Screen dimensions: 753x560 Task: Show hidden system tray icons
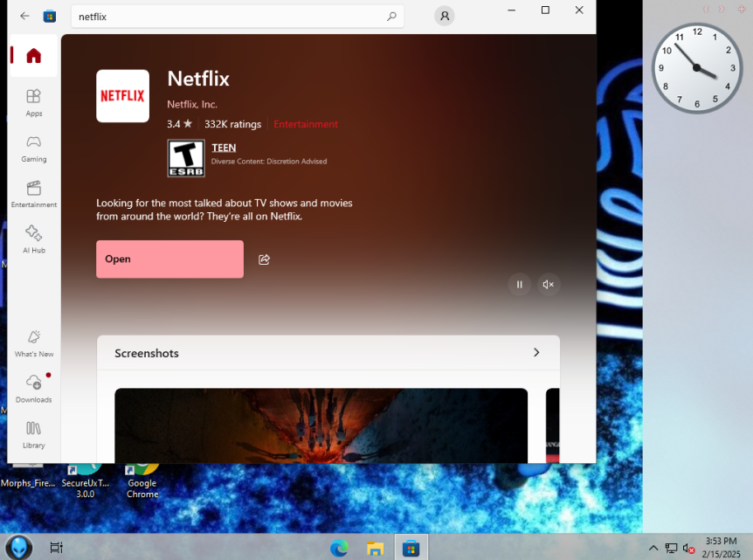[653, 548]
